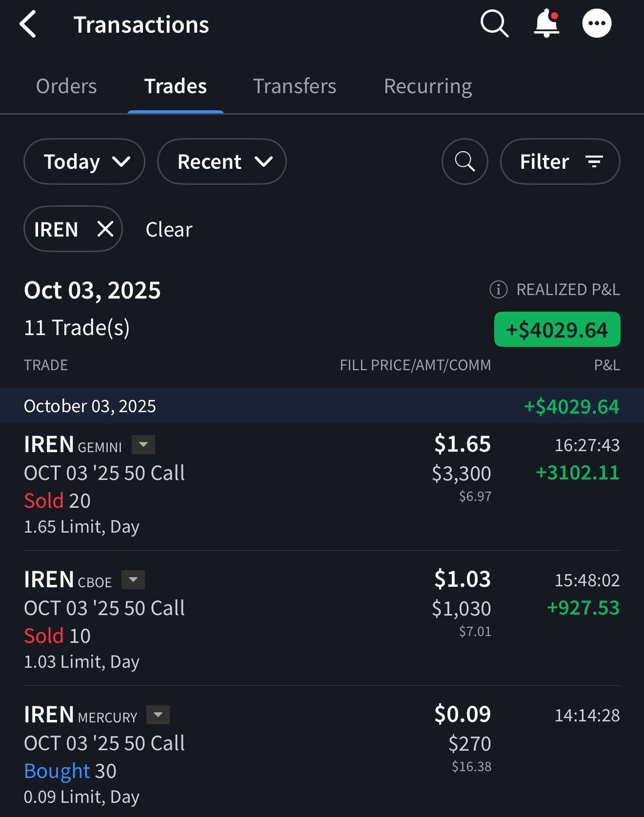
Task: Show Realized P&L info icon
Action: click(498, 289)
